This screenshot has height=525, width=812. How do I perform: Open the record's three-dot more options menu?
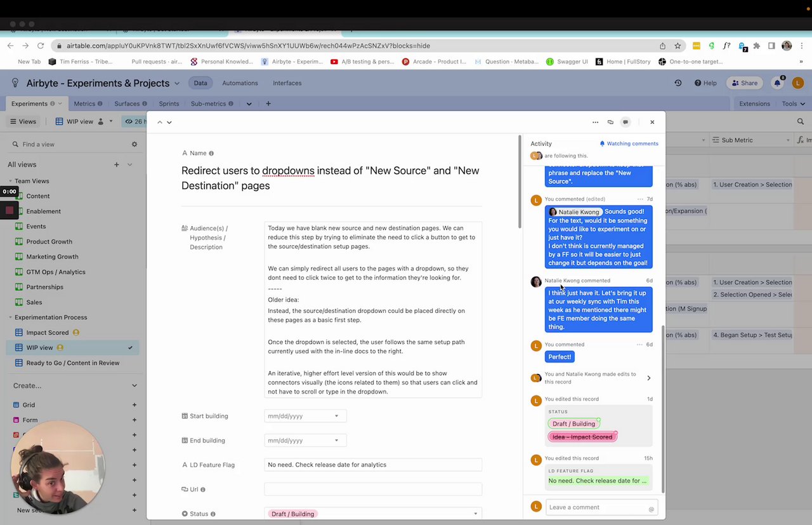595,122
